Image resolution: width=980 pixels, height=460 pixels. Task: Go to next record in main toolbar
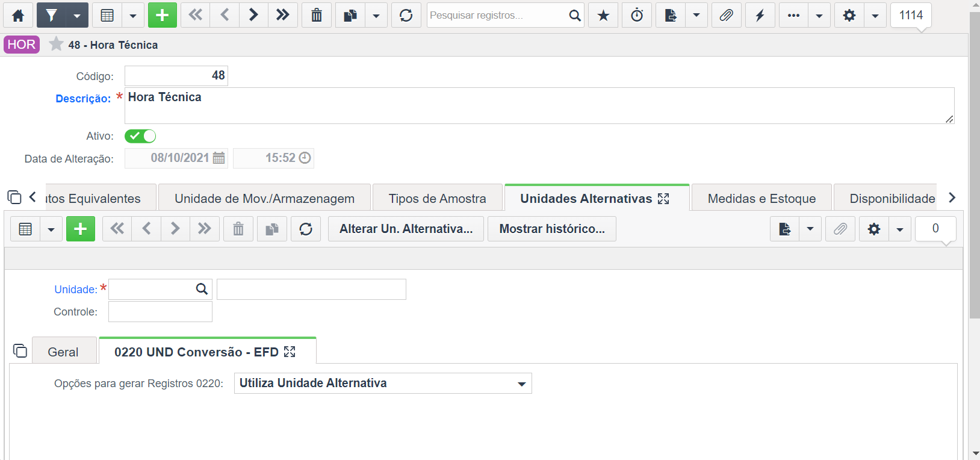pyautogui.click(x=253, y=15)
